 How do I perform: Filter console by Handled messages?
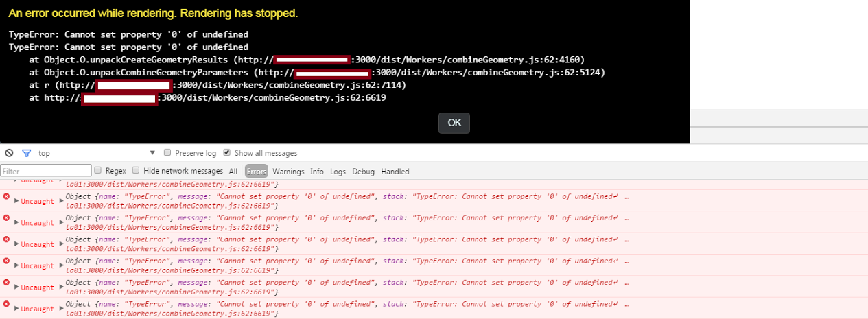395,171
